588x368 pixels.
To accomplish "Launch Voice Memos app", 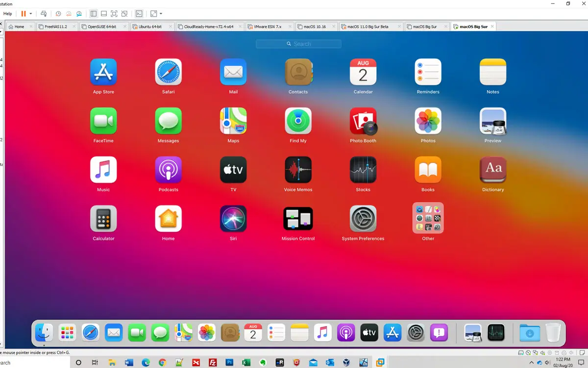I will 298,170.
